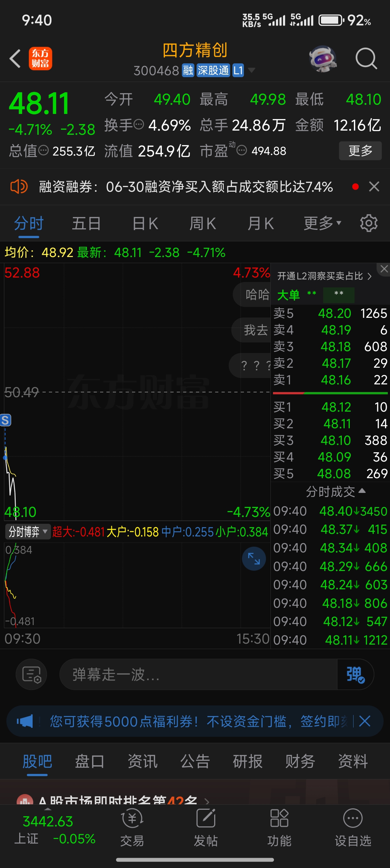Open the 东方财富 logo icon
Image resolution: width=390 pixels, height=868 pixels.
40,59
